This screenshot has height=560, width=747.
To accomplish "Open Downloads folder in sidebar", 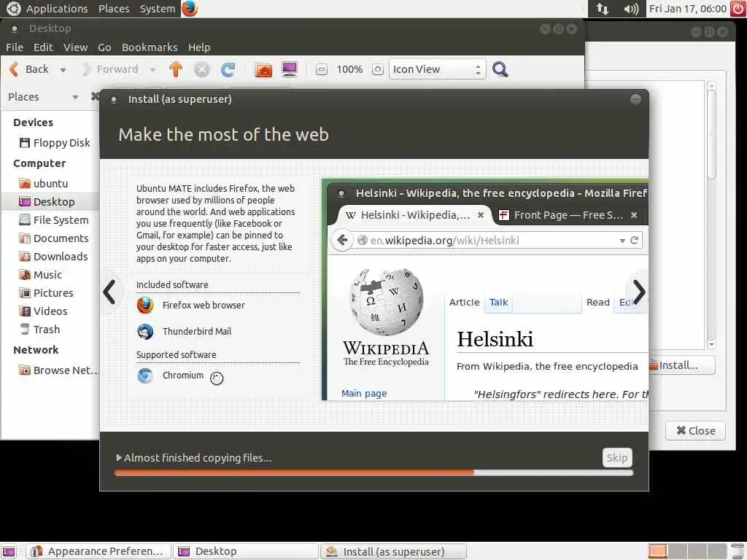I will tap(53, 257).
